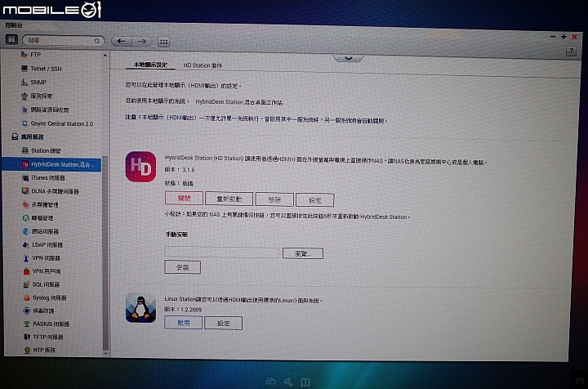
Task: Click 關閉 to turn off HD Station
Action: 184,199
